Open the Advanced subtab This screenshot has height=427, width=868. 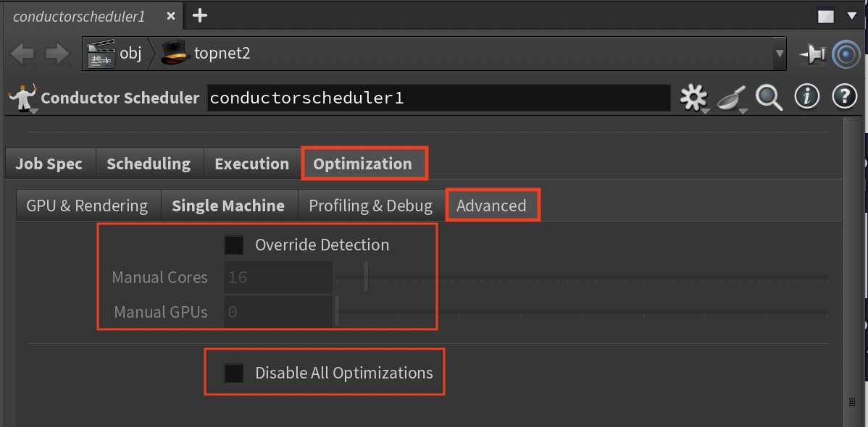click(491, 206)
